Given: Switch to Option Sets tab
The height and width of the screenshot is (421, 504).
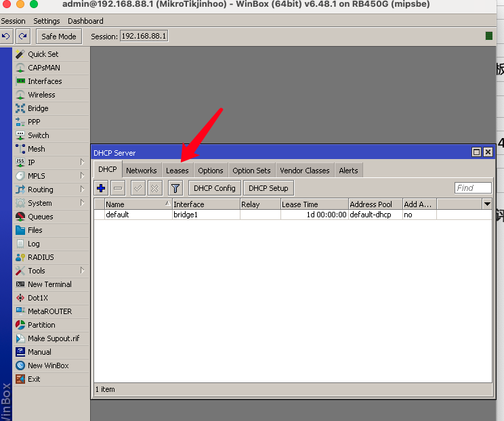Looking at the screenshot, I should [252, 171].
